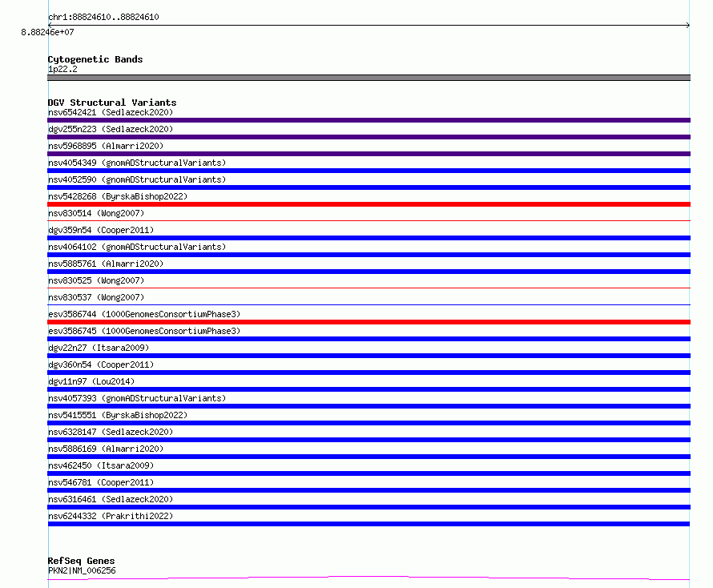Select nsv830514 (Wong2007) label

click(x=96, y=213)
